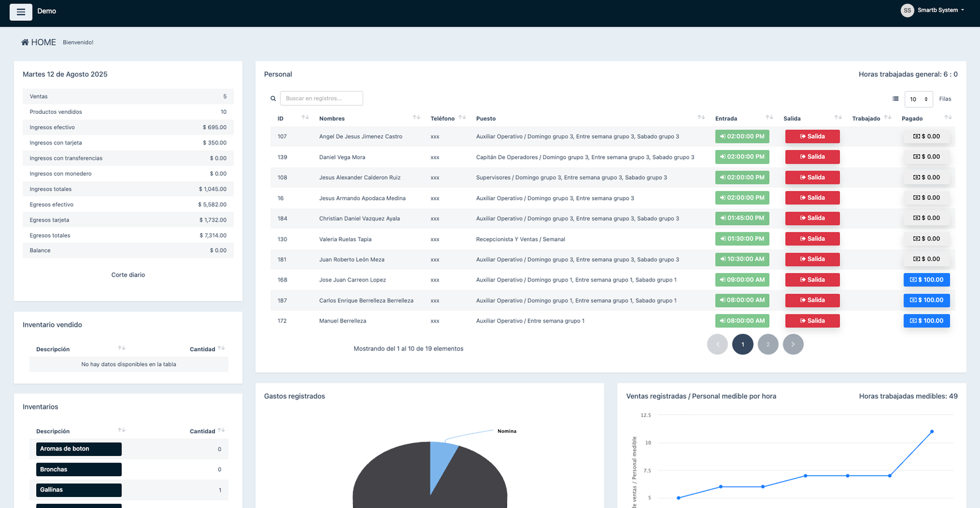980x508 pixels.
Task: Click the Corte diario link
Action: pos(128,275)
